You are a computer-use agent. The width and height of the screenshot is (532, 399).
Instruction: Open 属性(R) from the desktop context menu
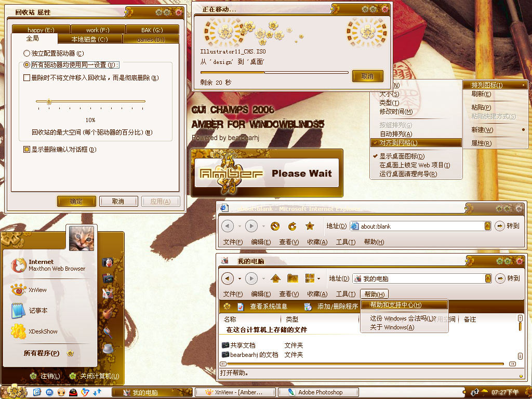point(495,143)
